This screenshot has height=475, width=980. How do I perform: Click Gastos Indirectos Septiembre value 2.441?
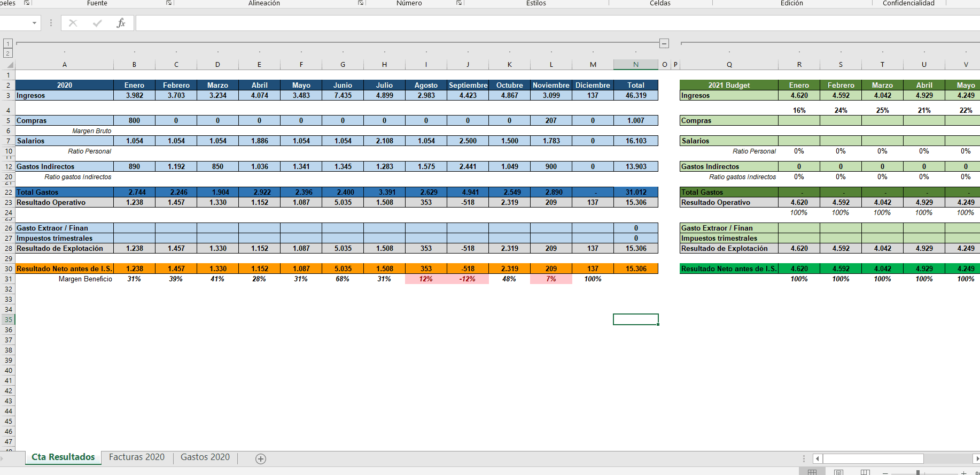[x=468, y=166]
